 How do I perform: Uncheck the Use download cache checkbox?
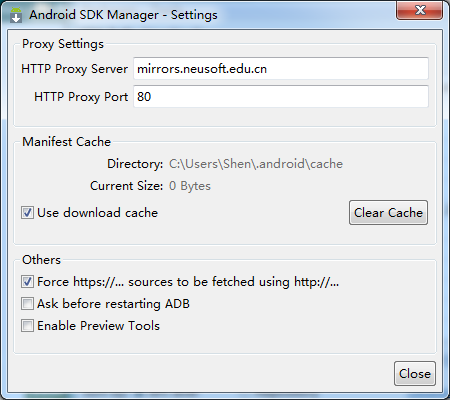[27, 213]
